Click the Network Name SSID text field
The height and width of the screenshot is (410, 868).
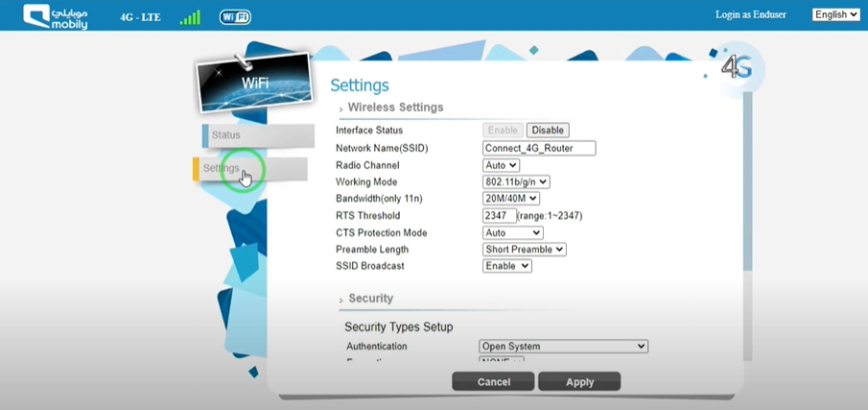[538, 148]
